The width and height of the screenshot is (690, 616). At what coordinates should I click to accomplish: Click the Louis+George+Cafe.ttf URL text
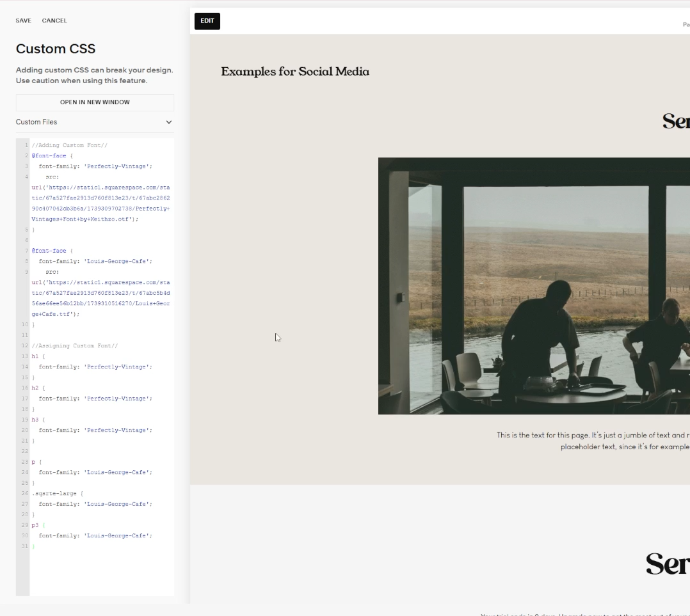[x=100, y=298]
